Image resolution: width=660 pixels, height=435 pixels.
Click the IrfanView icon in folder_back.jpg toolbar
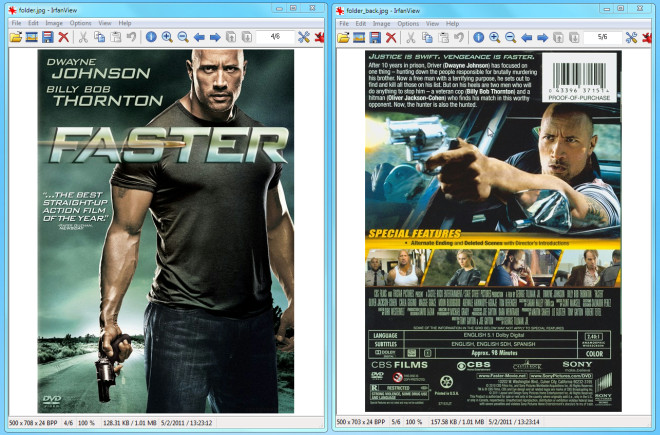click(647, 37)
